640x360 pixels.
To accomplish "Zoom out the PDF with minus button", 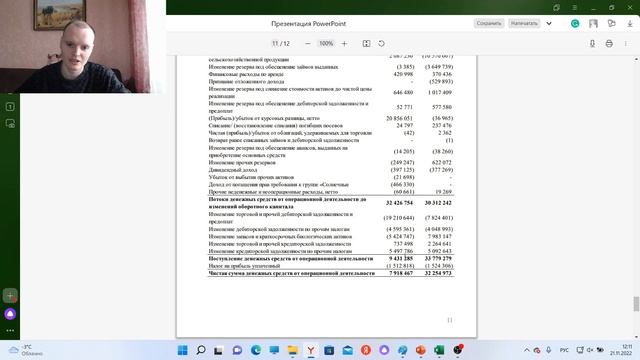I will point(308,44).
